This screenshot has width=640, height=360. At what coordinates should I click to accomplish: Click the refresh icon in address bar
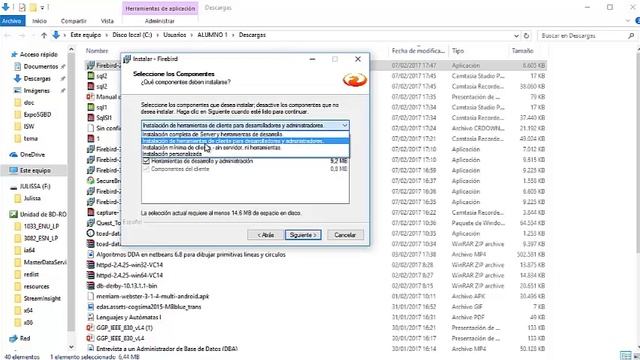pos(527,36)
